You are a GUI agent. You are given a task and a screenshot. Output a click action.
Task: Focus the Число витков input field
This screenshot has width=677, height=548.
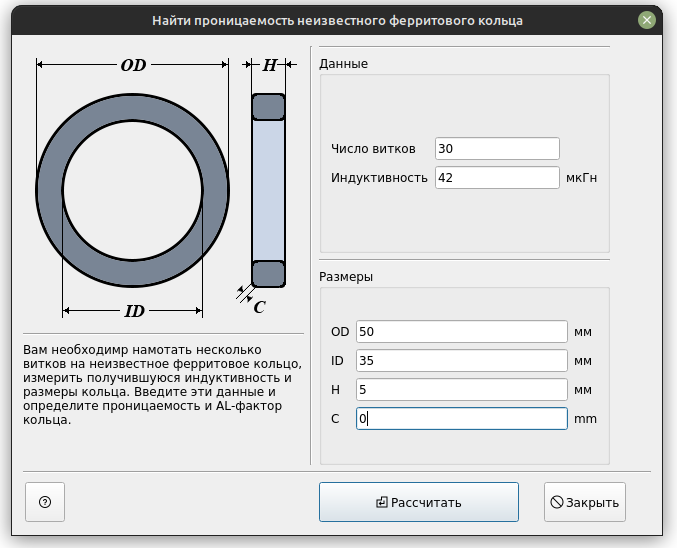tap(497, 149)
